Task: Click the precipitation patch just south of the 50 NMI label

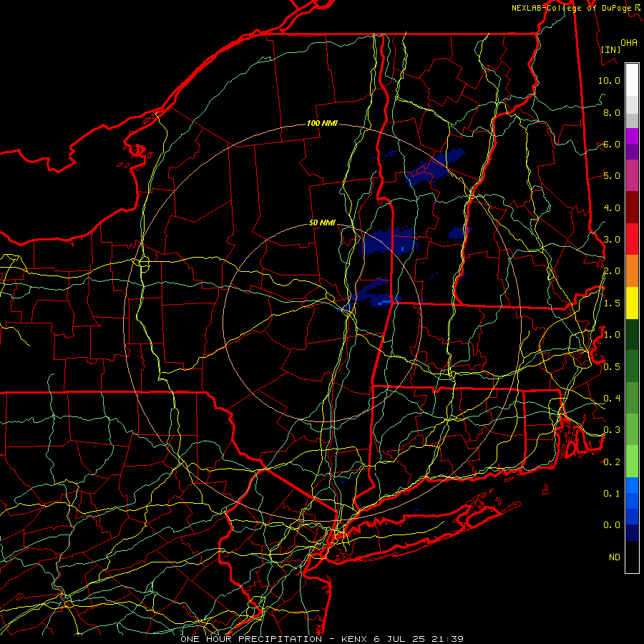Action: 388,241
